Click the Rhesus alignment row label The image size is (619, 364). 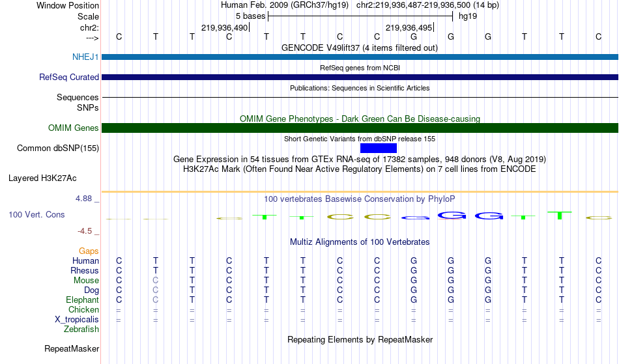click(x=85, y=271)
